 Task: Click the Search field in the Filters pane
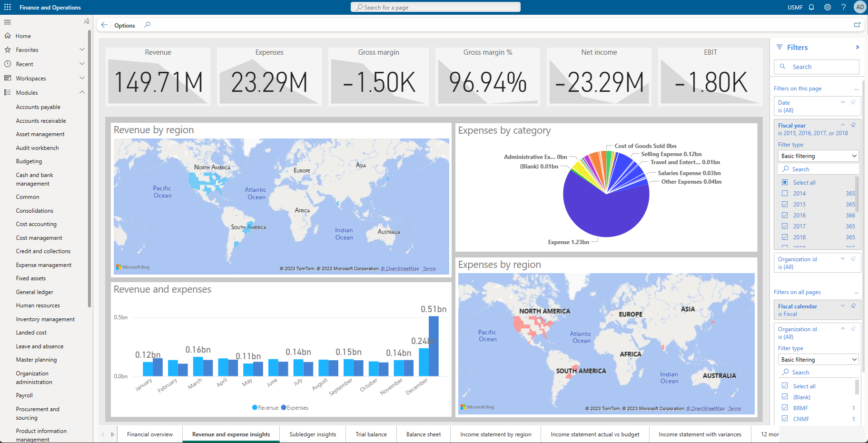click(x=816, y=67)
